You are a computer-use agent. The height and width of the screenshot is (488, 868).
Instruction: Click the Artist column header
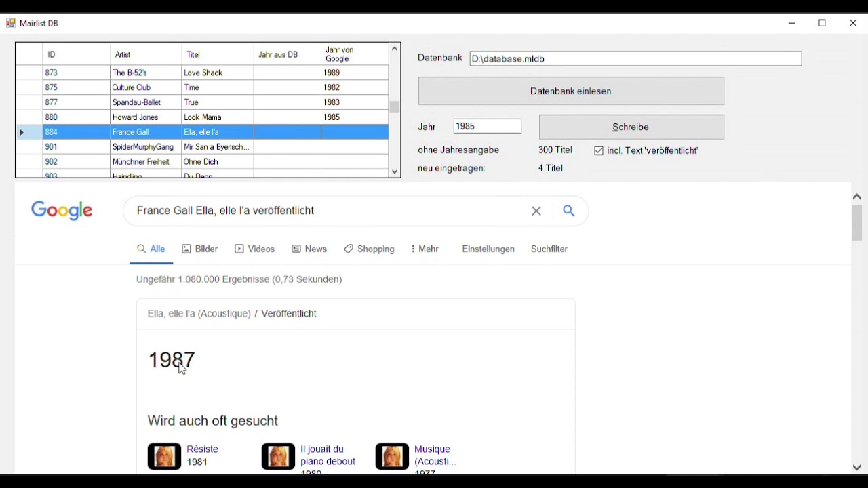pyautogui.click(x=146, y=55)
